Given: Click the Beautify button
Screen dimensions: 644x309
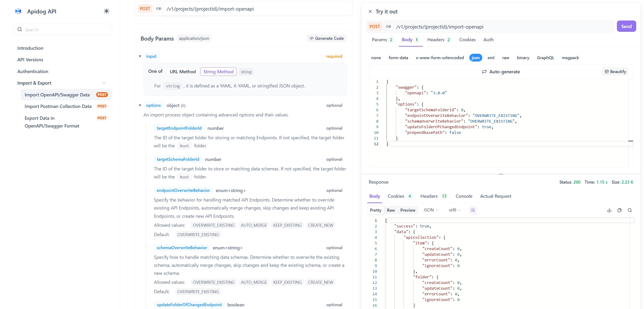Looking at the screenshot, I should pos(615,72).
